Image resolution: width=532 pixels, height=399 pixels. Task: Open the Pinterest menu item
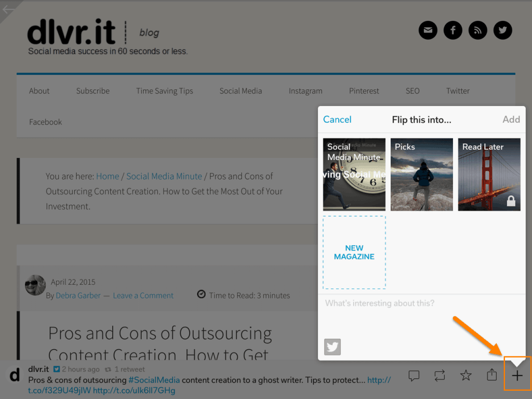(364, 91)
